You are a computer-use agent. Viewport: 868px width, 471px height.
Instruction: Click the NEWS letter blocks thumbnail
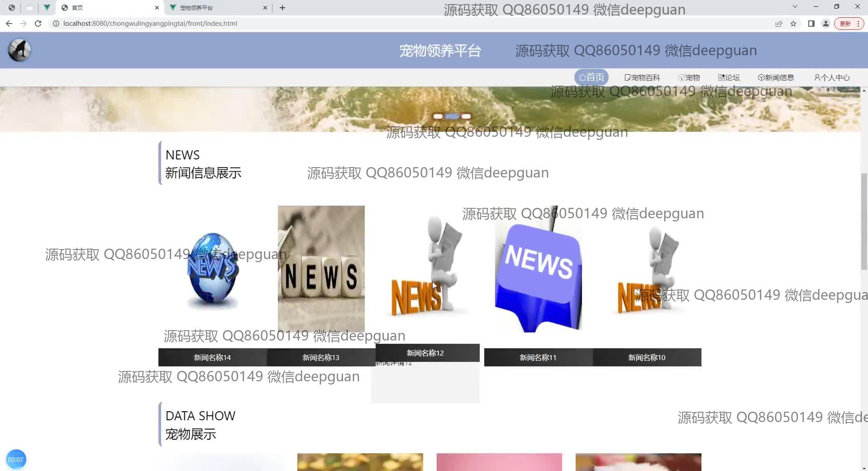[321, 269]
